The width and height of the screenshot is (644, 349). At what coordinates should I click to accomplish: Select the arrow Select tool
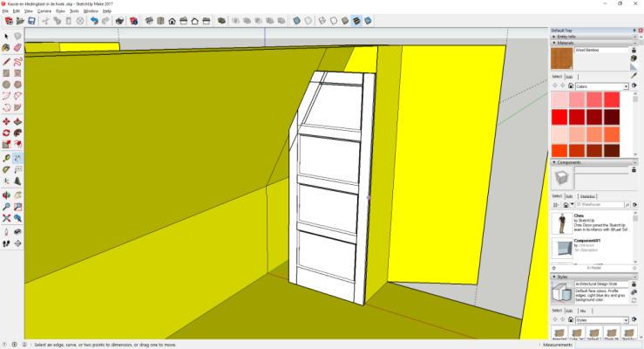pos(6,36)
